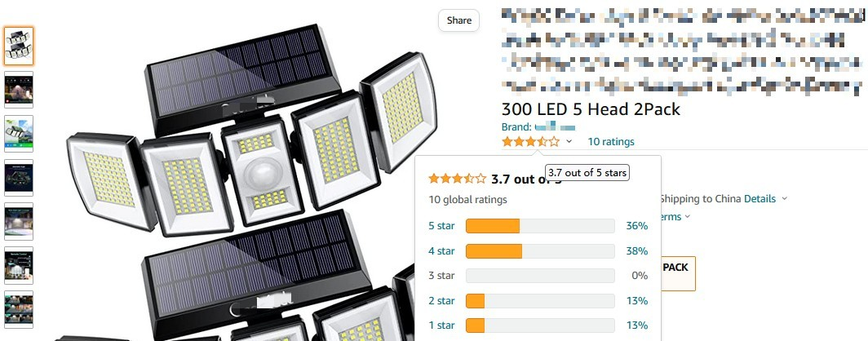Select the first product thumbnail
Screen dimensions: 868x341
coord(19,46)
